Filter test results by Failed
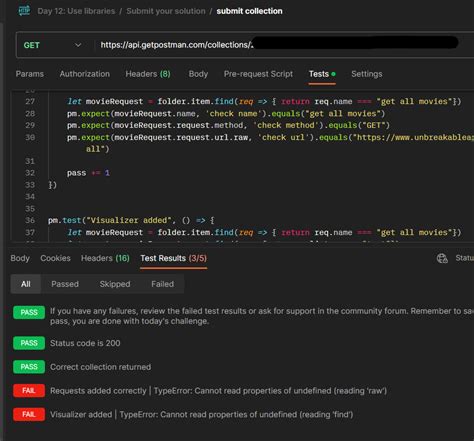 coord(162,284)
